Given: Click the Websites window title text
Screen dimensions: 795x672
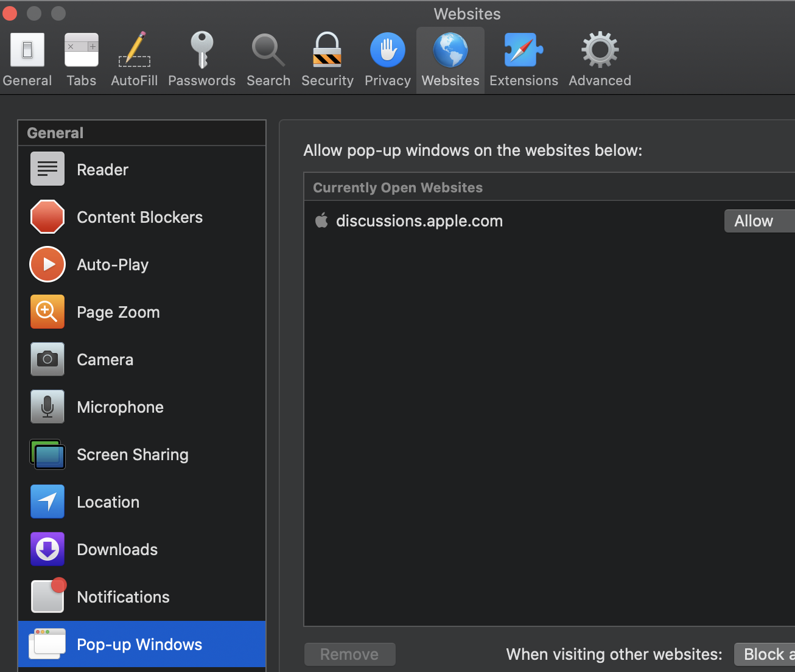Looking at the screenshot, I should 468,14.
